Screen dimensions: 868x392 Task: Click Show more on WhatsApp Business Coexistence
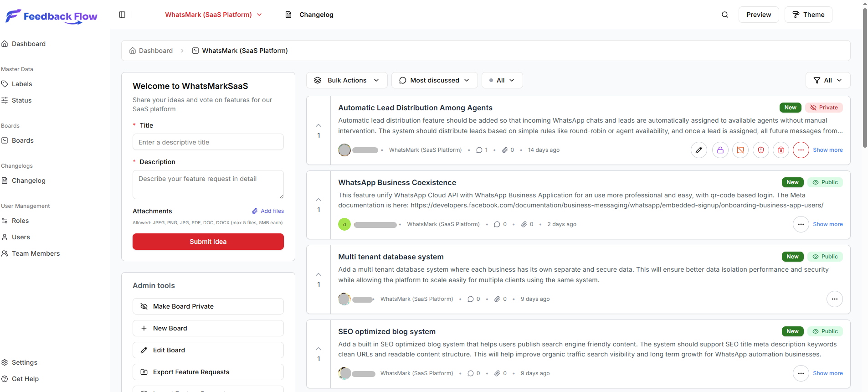click(x=827, y=224)
